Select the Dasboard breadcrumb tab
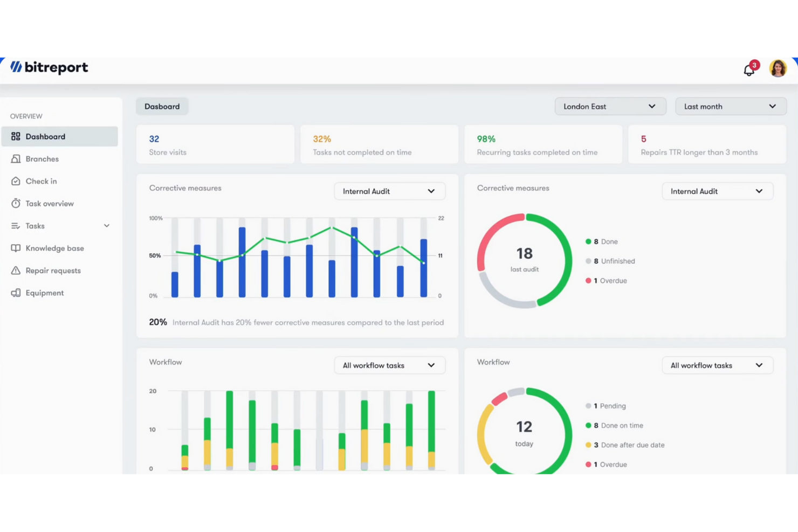The height and width of the screenshot is (532, 798). [162, 107]
